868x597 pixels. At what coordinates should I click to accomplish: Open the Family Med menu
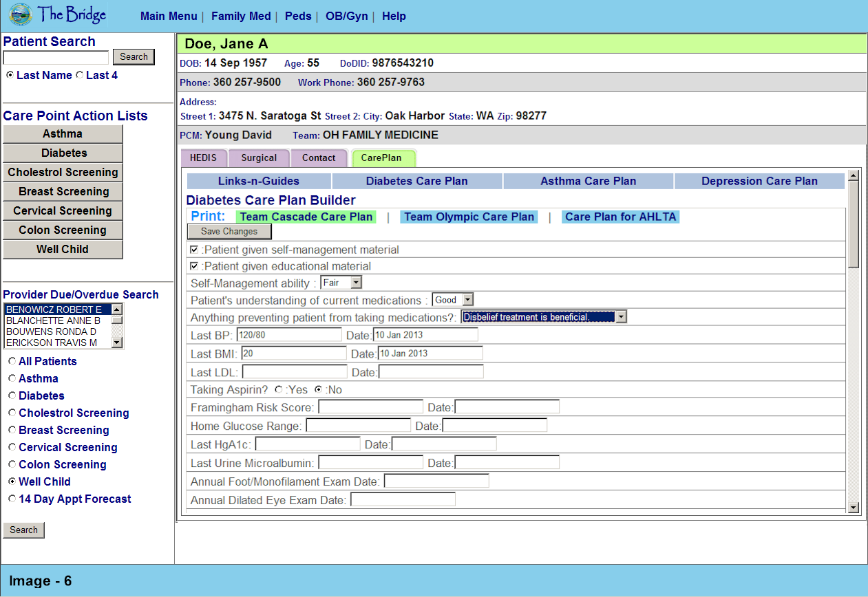point(241,16)
